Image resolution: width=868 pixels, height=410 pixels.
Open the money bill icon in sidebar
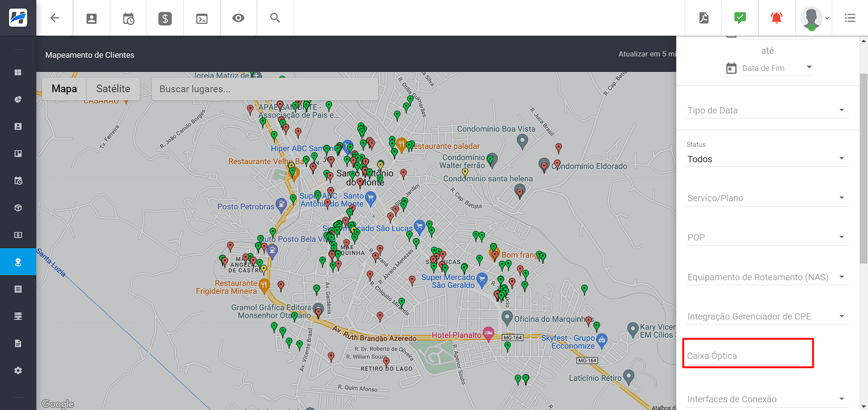click(18, 235)
